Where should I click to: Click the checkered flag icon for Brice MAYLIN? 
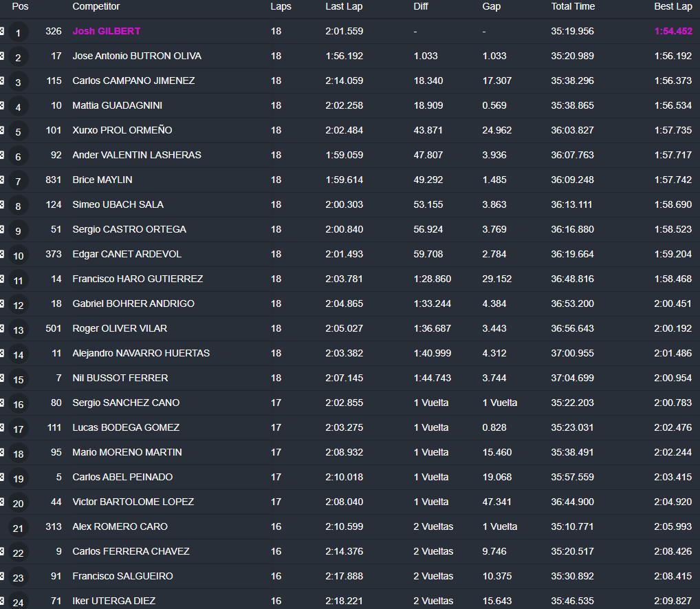tap(2, 180)
